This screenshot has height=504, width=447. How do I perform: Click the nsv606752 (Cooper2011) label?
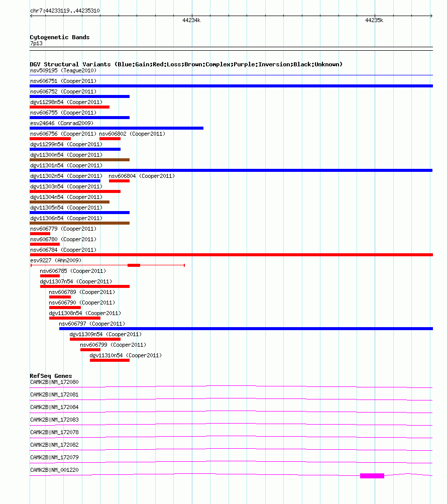click(x=63, y=91)
